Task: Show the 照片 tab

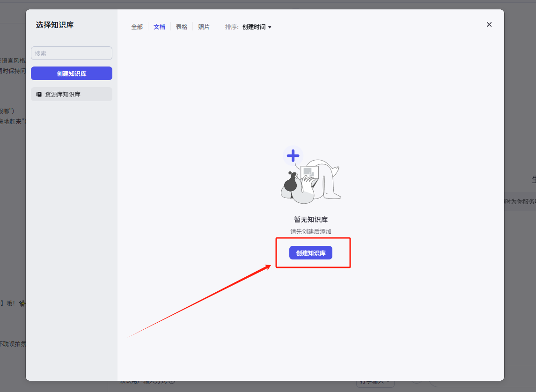Action: [x=204, y=27]
